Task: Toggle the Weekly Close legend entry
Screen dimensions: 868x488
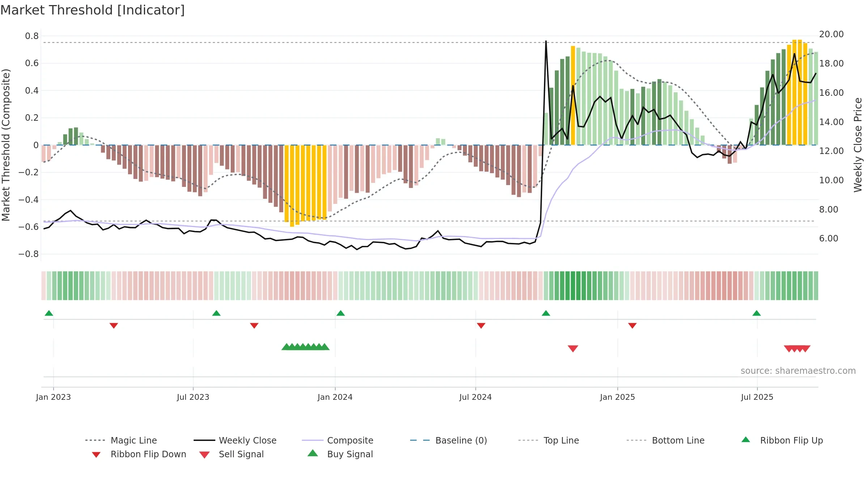Action: coord(235,440)
